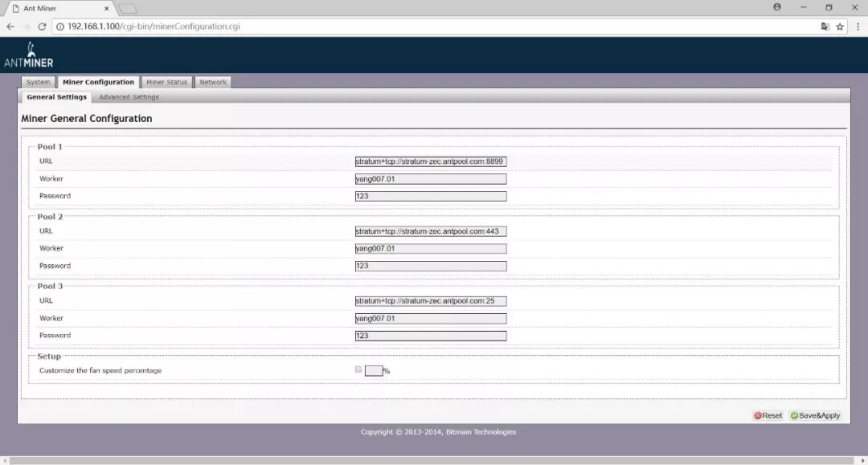Select General Settings sub-tab
Image resolution: width=868 pixels, height=465 pixels.
click(x=56, y=96)
